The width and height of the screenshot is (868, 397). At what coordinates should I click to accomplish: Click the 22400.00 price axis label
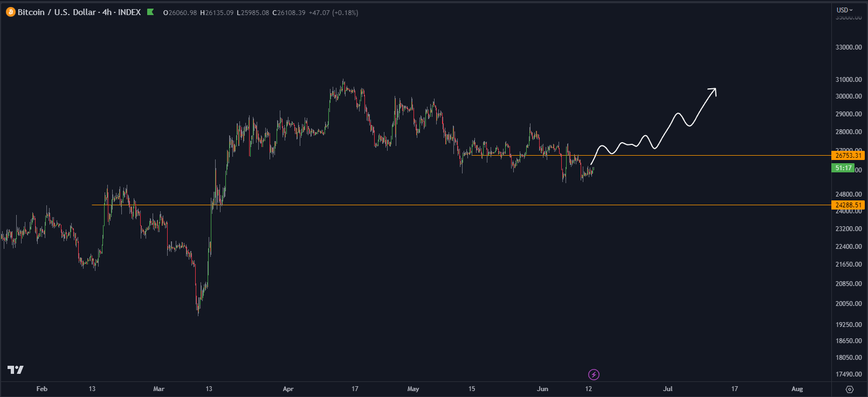(x=849, y=247)
